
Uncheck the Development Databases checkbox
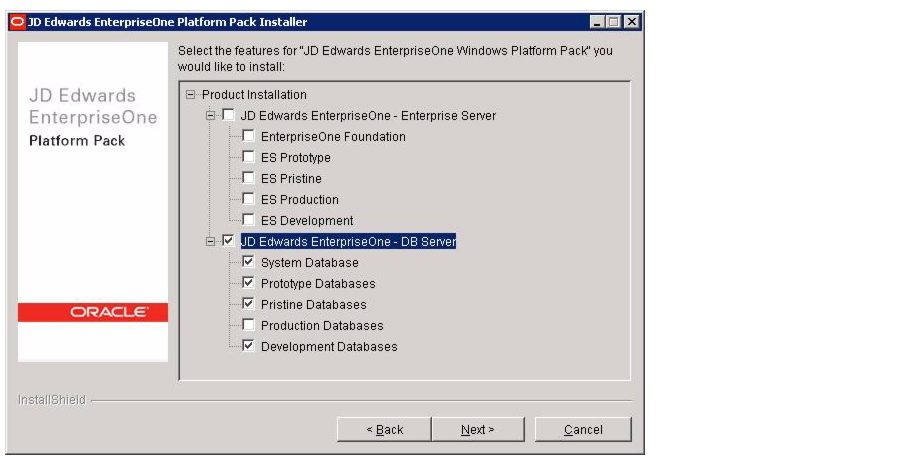(x=248, y=346)
